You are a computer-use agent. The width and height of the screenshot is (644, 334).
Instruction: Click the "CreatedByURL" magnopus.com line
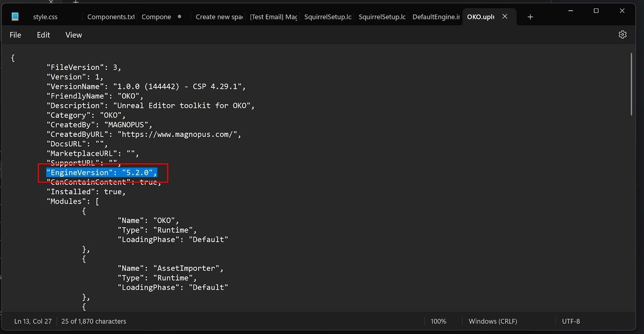[x=144, y=135]
